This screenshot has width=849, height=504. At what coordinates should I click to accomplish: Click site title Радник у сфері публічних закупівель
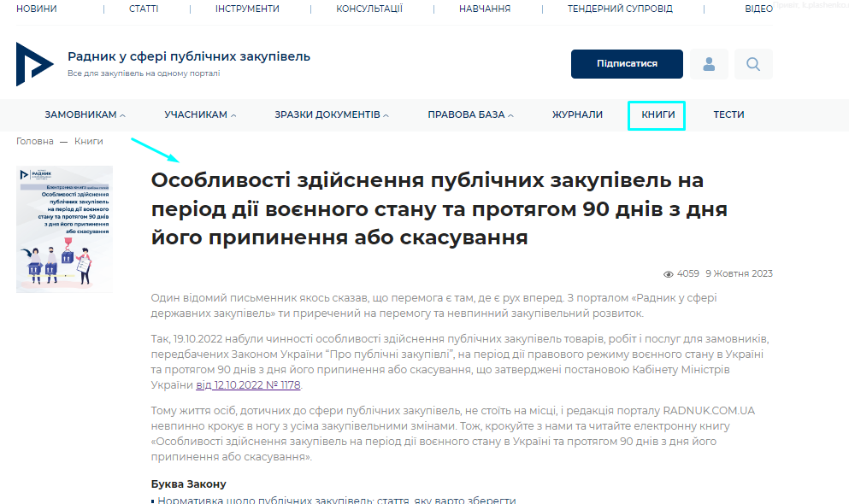click(189, 57)
